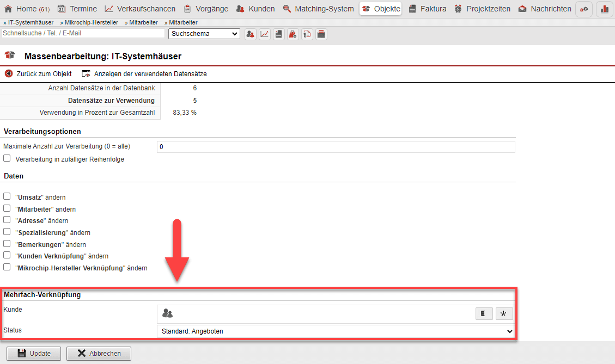This screenshot has height=364, width=615.
Task: Open the Termine tab
Action: [77, 9]
